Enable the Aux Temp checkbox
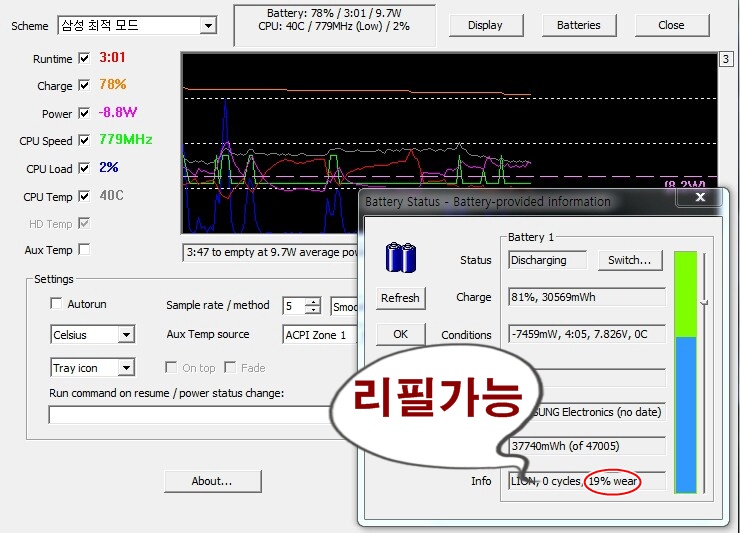The width and height of the screenshot is (740, 533). click(x=84, y=249)
